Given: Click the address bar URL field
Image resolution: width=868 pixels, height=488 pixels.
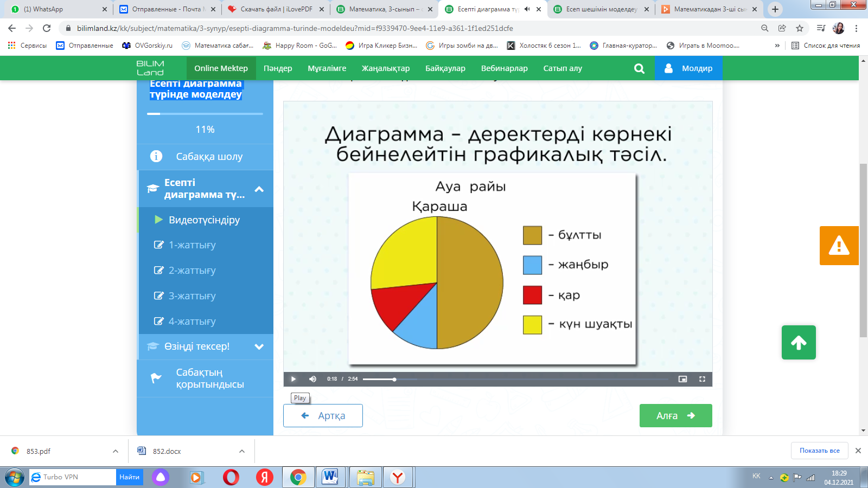Looking at the screenshot, I should [407, 28].
